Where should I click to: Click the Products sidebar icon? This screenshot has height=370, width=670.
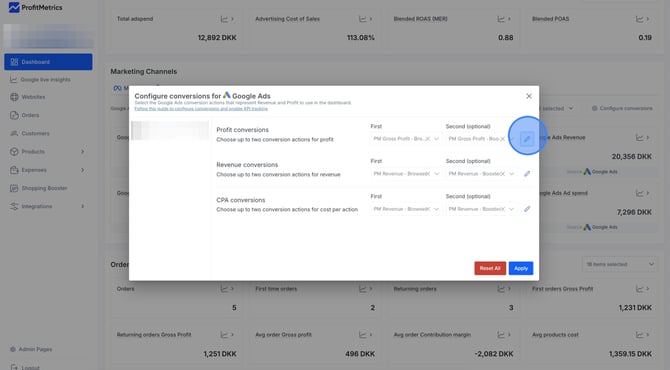pyautogui.click(x=14, y=152)
